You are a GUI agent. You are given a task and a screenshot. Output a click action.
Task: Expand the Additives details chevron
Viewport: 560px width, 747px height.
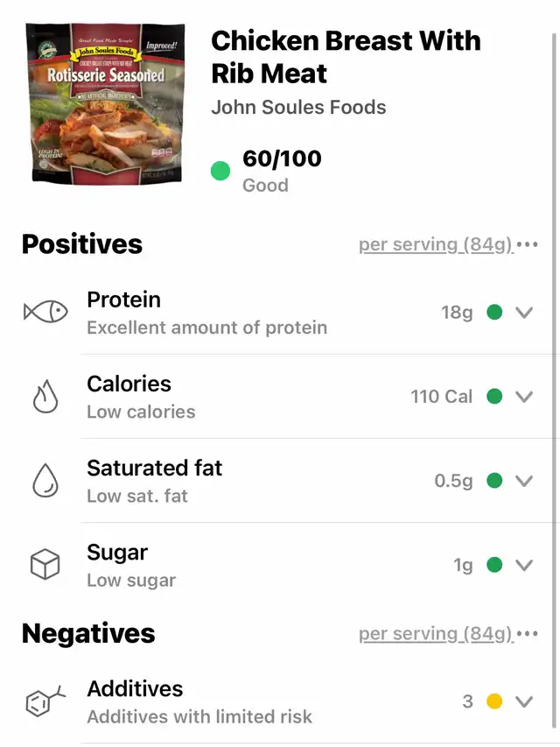[x=524, y=701]
